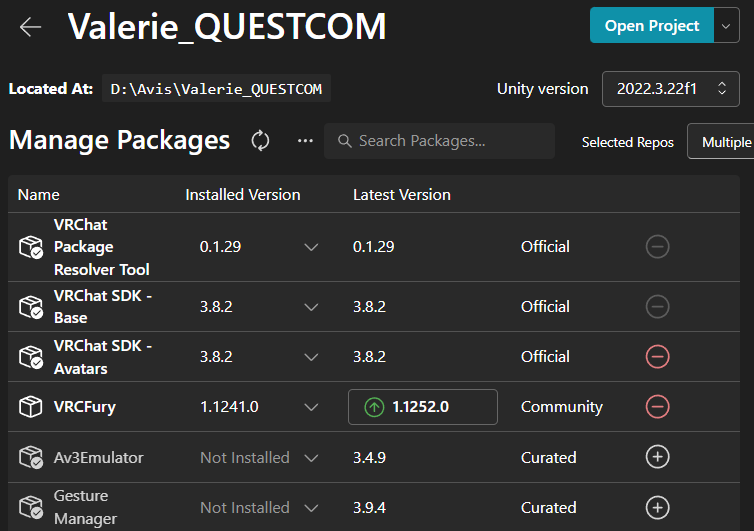Upgrade VRCFury to version 1.1252.0
This screenshot has height=531, width=754.
click(422, 407)
